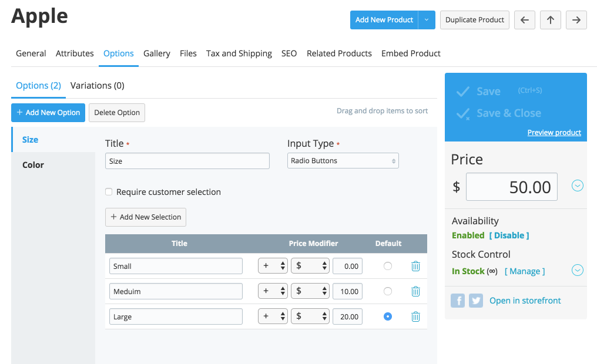Open Related Products tab
Screen dimensions: 597x364
click(x=339, y=53)
